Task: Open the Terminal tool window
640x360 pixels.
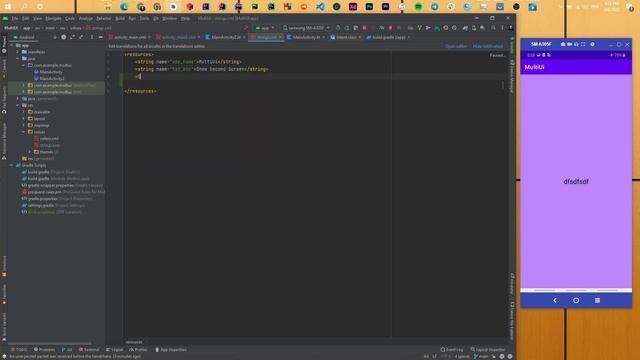Action: 89,350
